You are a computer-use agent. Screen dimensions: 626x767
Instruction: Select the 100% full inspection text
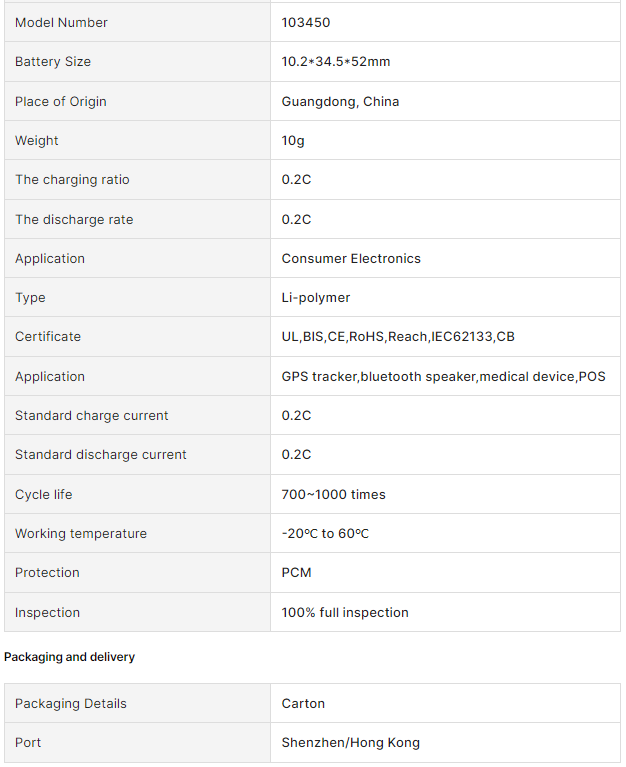pyautogui.click(x=345, y=613)
